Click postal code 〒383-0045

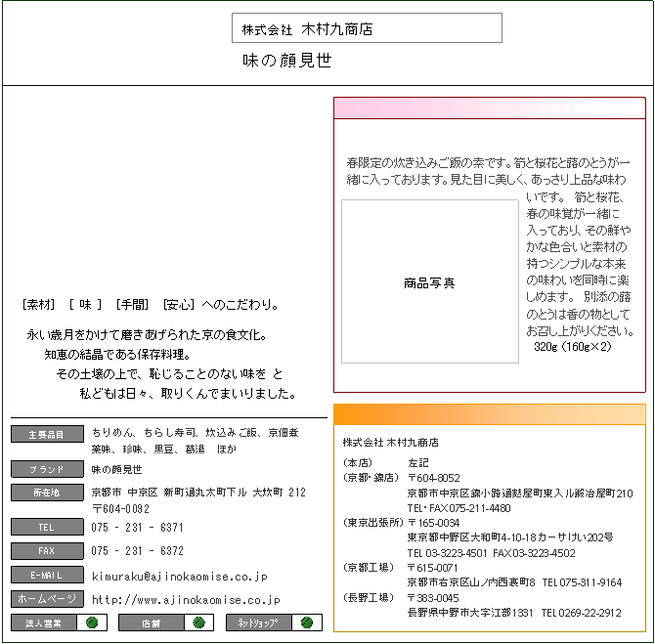click(433, 598)
